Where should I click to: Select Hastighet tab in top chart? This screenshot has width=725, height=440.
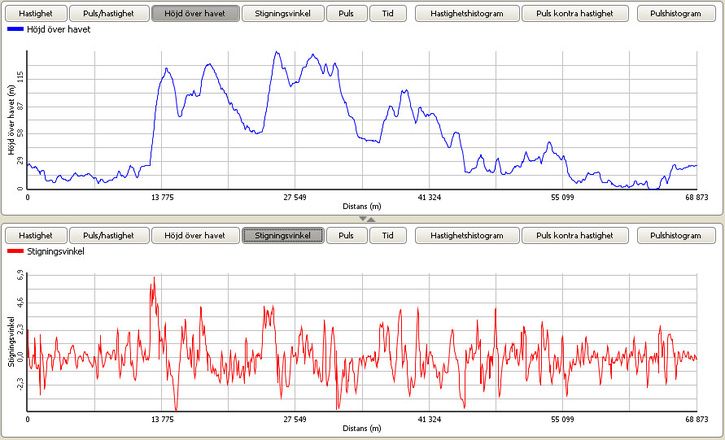[x=36, y=14]
